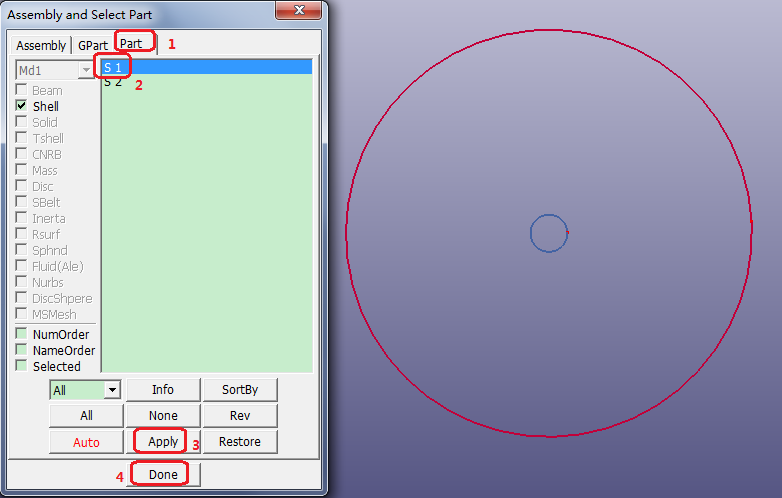Click the None button

point(163,416)
